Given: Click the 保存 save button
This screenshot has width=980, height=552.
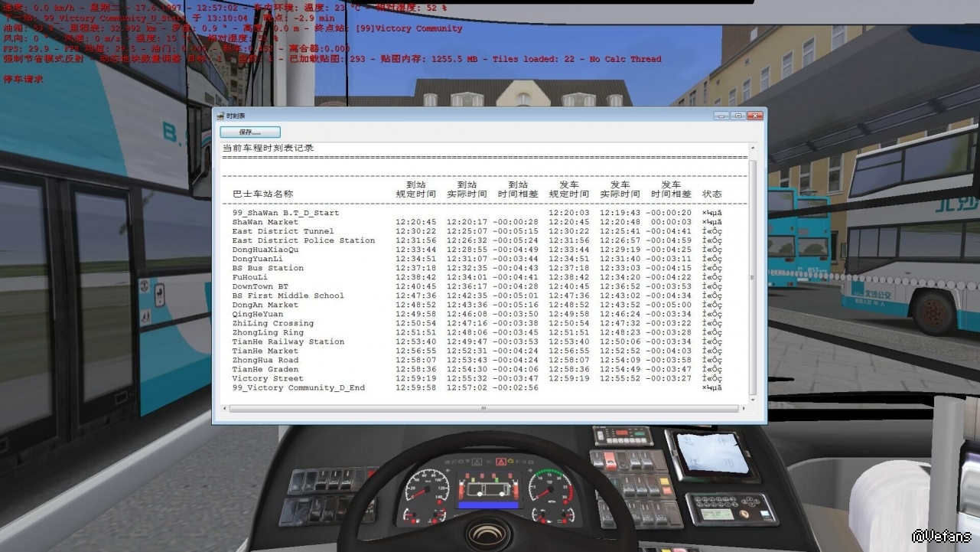Looking at the screenshot, I should 250,132.
